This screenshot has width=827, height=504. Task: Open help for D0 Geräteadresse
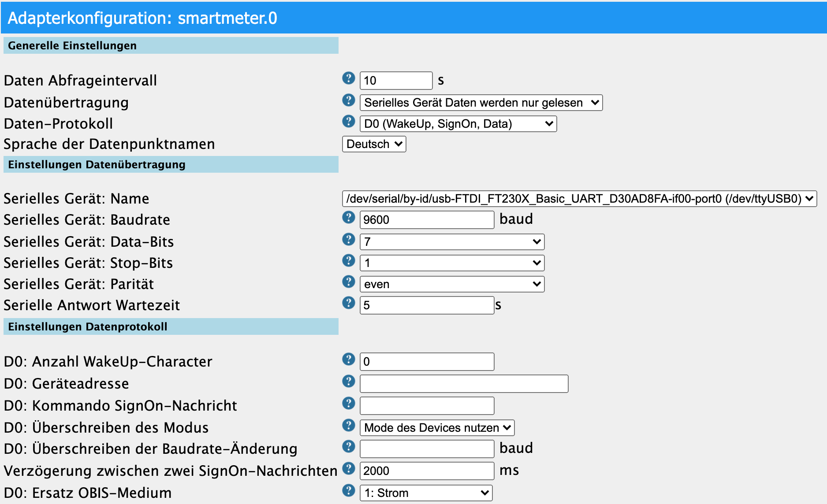pos(348,381)
